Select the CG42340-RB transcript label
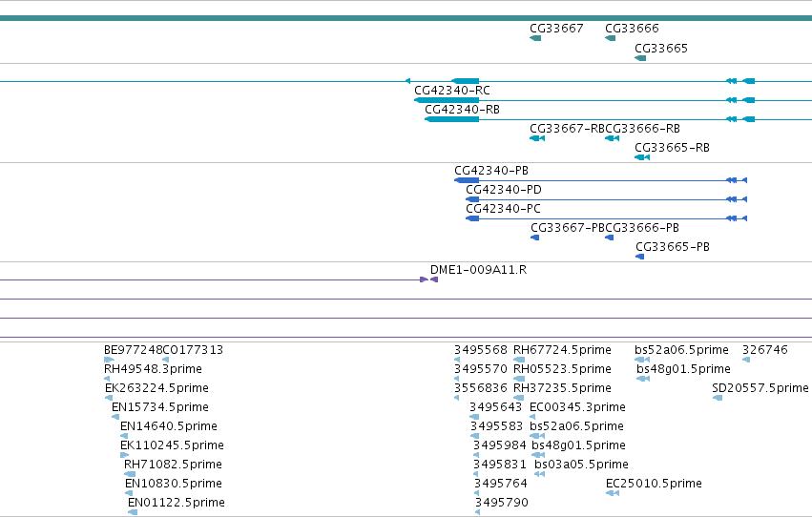Image resolution: width=812 pixels, height=517 pixels. point(463,110)
